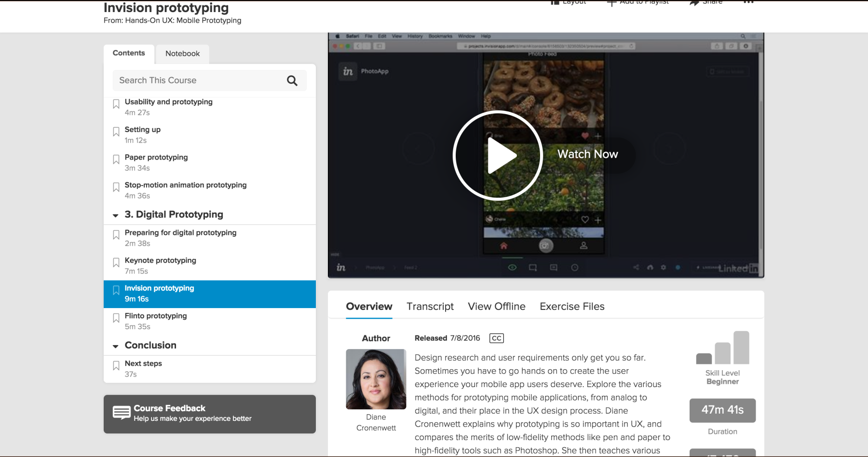Click the Layout icon
Viewport: 868px width, 457px height.
[555, 2]
